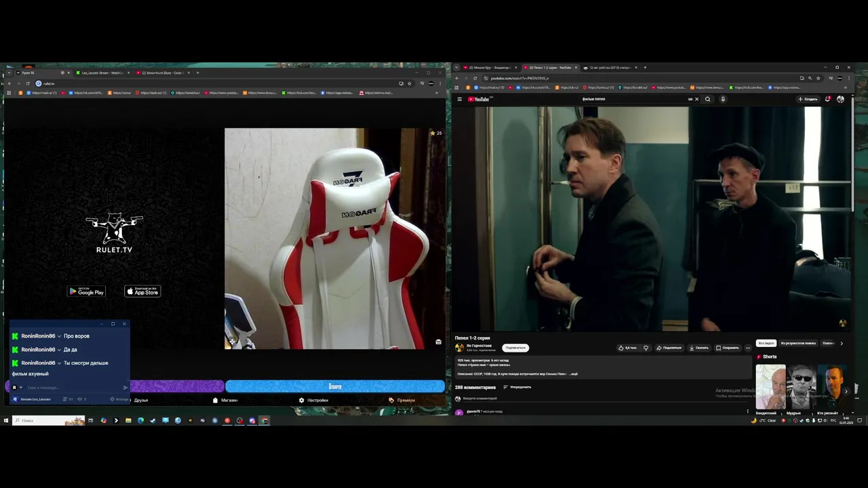Viewport: 868px width, 488px height.
Task: Click the chat message input field
Action: click(x=73, y=388)
